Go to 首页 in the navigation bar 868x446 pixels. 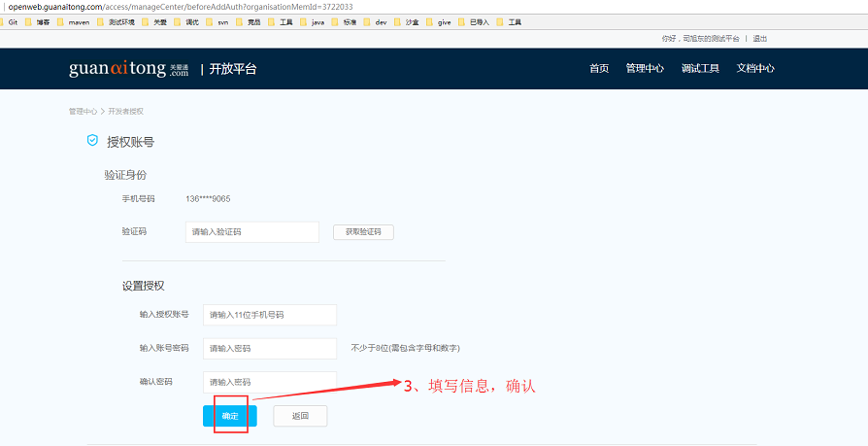point(599,69)
